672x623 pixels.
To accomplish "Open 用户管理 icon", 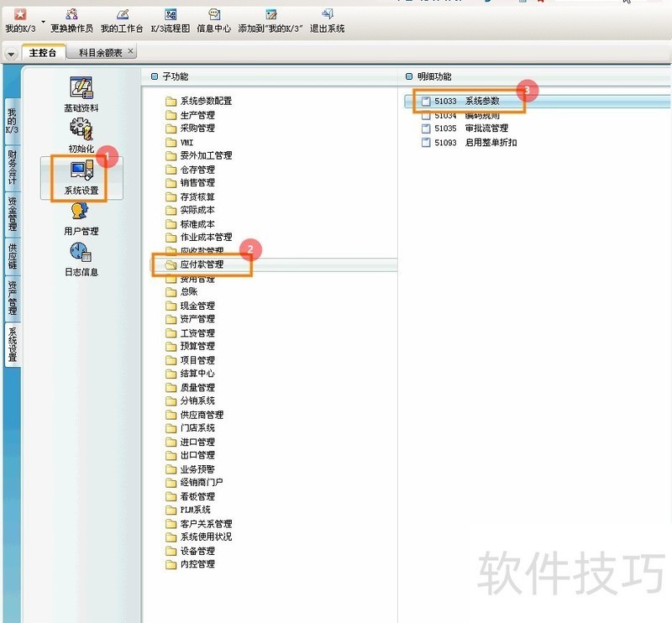I will 80,212.
